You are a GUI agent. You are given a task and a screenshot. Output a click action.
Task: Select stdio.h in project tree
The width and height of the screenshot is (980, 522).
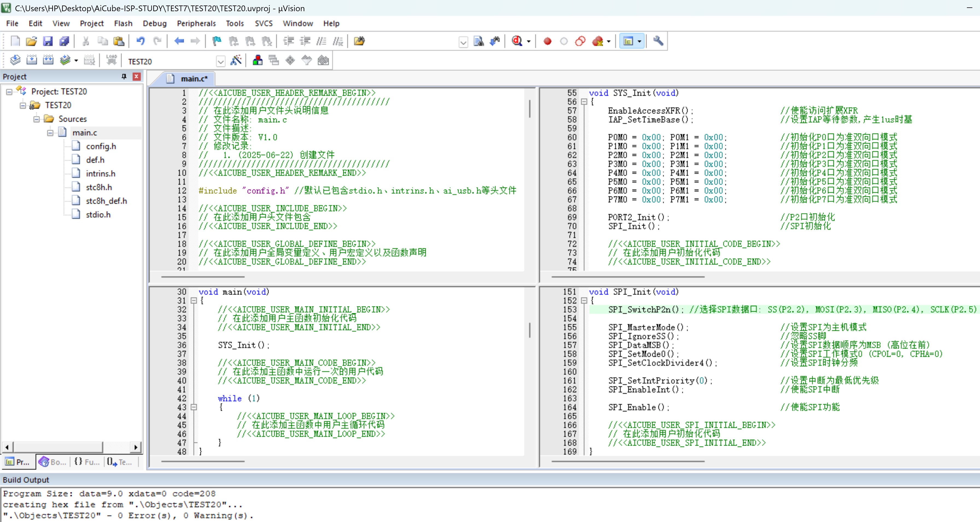pyautogui.click(x=98, y=215)
